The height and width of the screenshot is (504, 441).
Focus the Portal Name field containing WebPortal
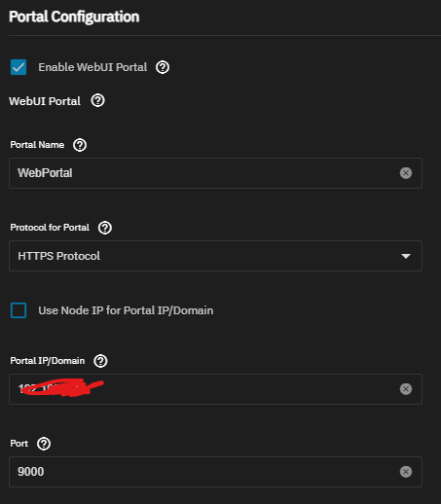coord(215,173)
